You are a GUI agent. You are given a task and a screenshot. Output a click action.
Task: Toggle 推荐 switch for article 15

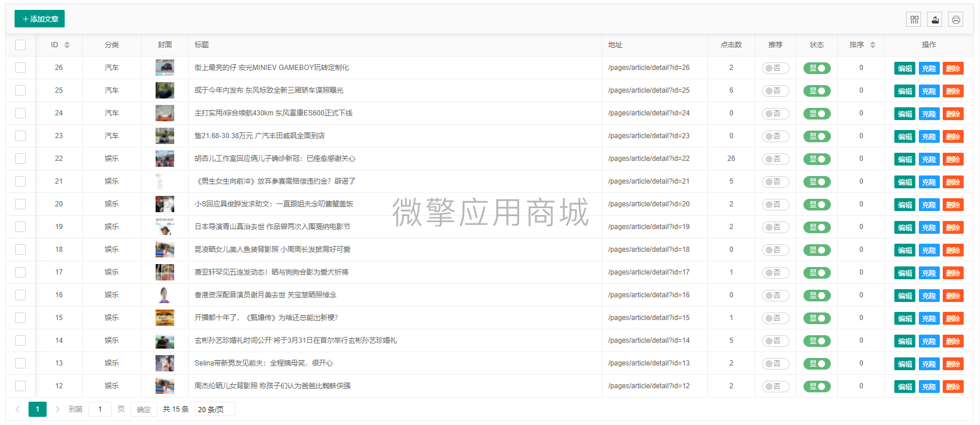[775, 318]
